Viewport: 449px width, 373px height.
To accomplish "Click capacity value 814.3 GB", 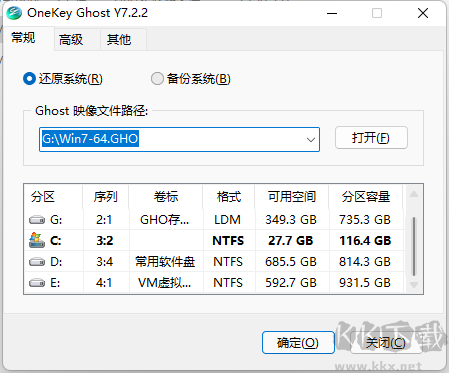I will click(365, 262).
